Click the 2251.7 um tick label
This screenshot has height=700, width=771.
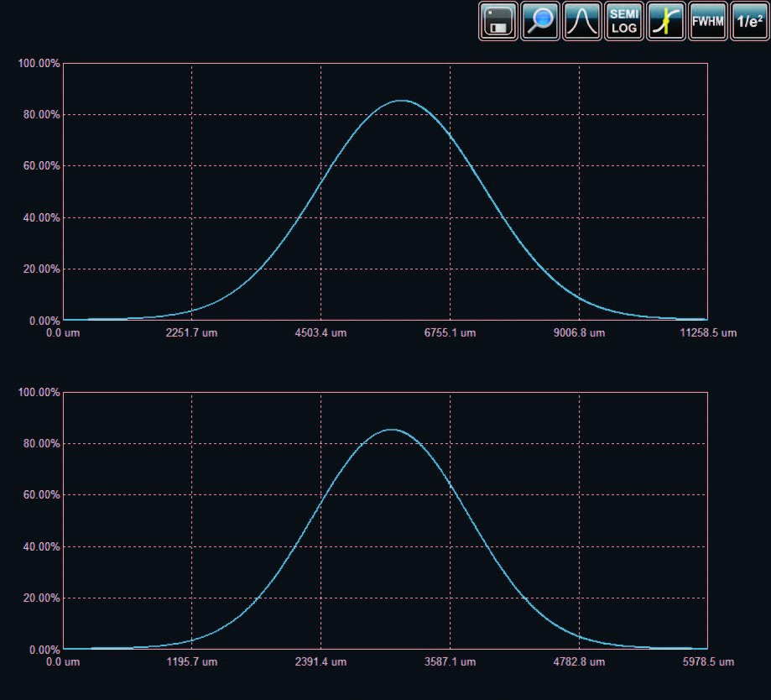coord(192,333)
